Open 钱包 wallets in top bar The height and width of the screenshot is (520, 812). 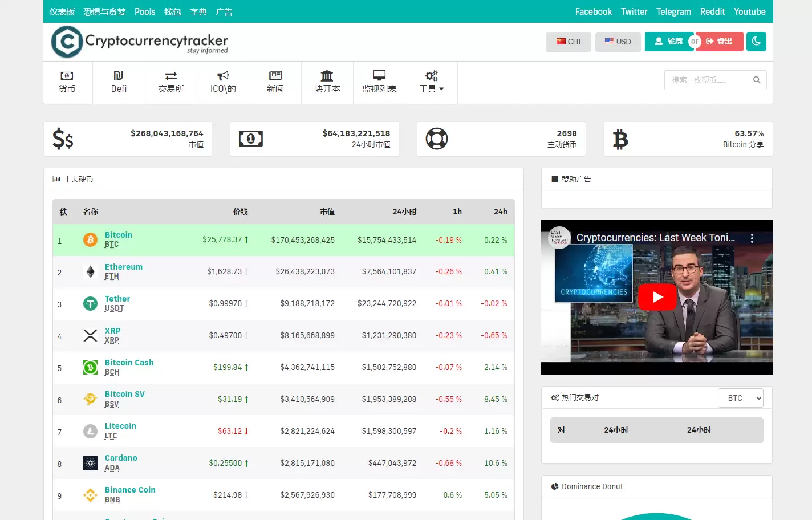173,11
